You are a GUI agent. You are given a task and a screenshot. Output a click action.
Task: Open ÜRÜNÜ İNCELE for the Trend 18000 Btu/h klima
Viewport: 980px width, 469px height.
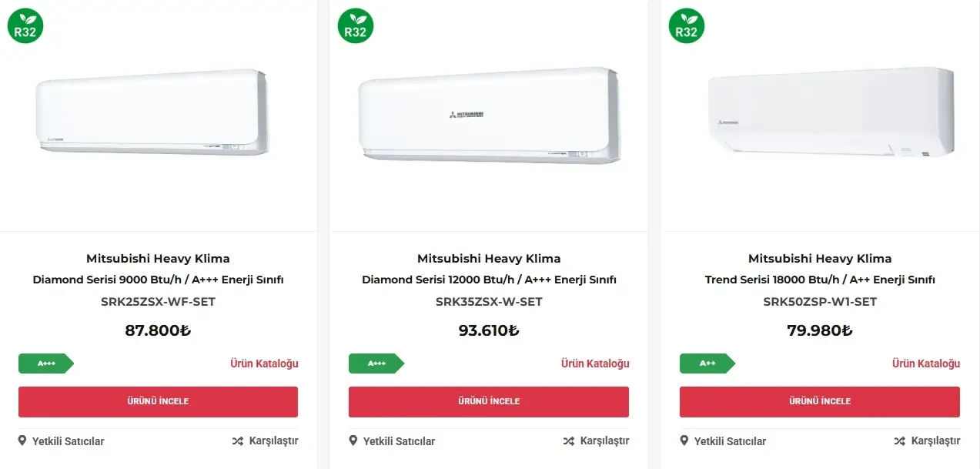pyautogui.click(x=820, y=402)
